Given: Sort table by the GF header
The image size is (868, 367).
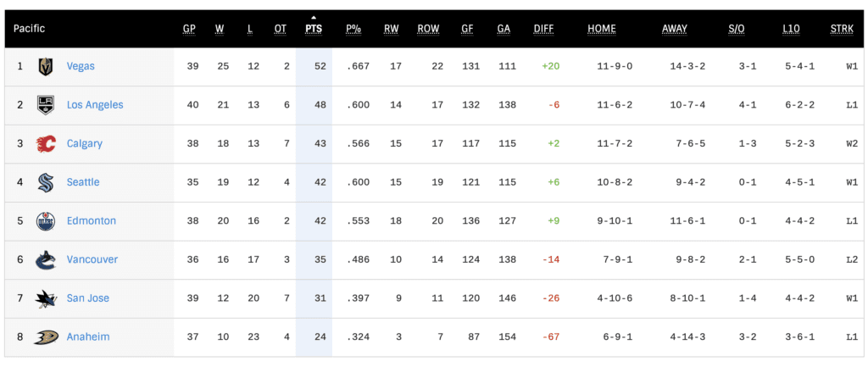Looking at the screenshot, I should tap(467, 29).
